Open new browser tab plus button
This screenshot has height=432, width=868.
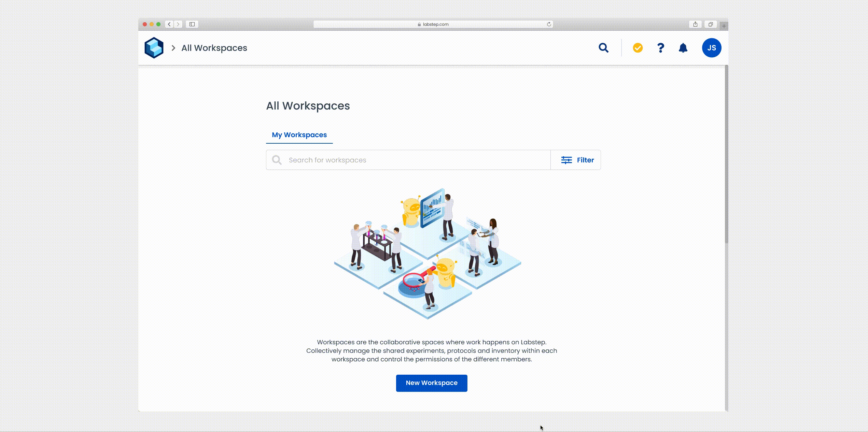[724, 26]
